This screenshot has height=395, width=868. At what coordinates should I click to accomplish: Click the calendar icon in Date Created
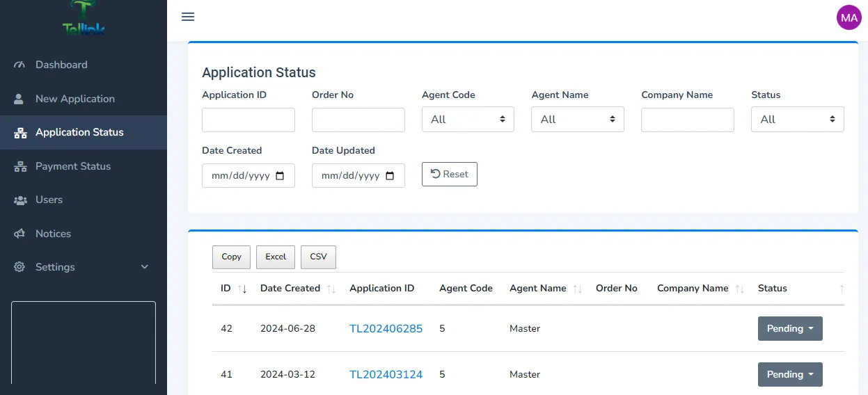coord(281,176)
